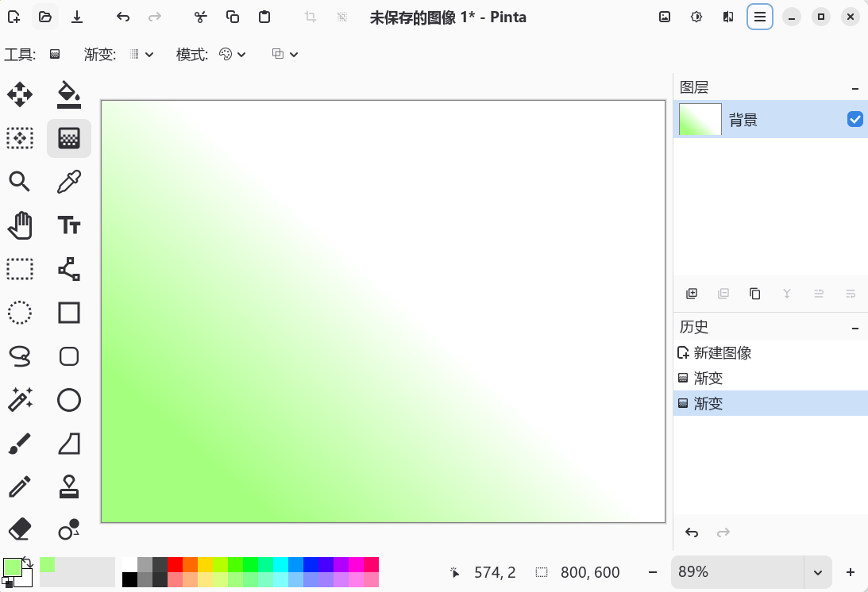868x592 pixels.
Task: Duplicate the layer via the panel icon
Action: pos(754,293)
